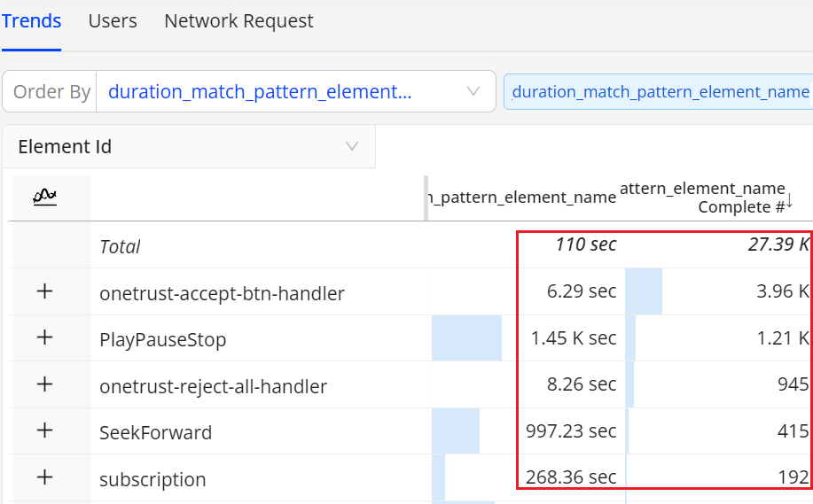The width and height of the screenshot is (813, 504).
Task: Click the subscription element name
Action: (x=152, y=479)
